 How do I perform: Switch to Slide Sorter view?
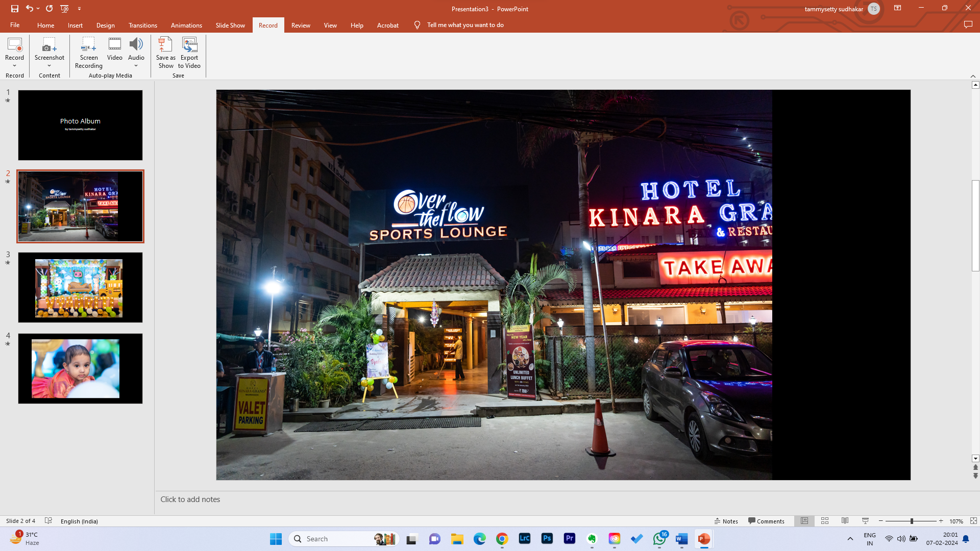(825, 521)
